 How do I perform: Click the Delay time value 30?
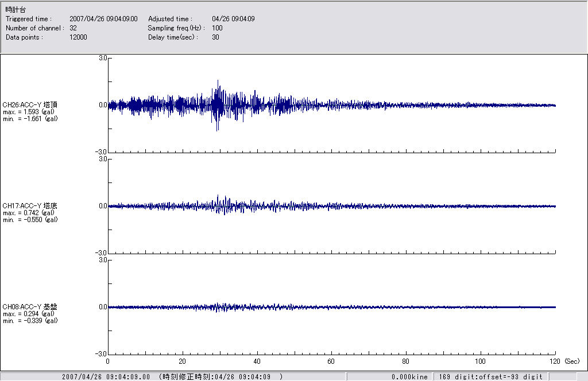coord(215,37)
